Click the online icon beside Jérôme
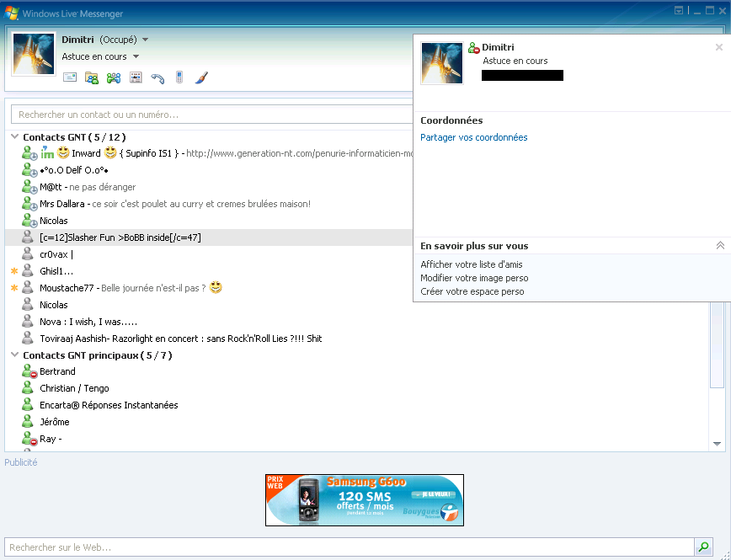This screenshot has height=560, width=731. pyautogui.click(x=28, y=422)
